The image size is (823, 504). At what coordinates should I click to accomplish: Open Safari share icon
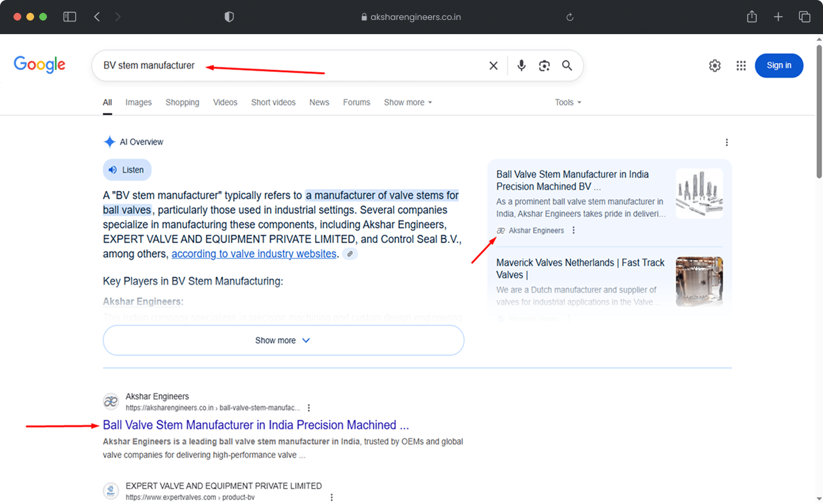pyautogui.click(x=752, y=17)
